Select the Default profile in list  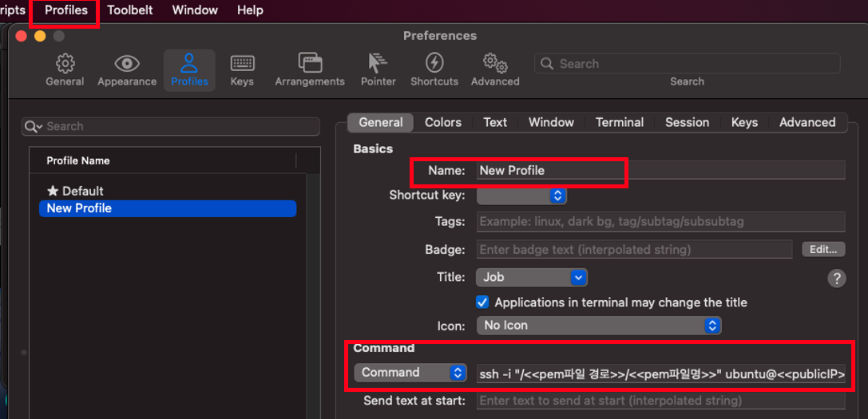click(168, 191)
